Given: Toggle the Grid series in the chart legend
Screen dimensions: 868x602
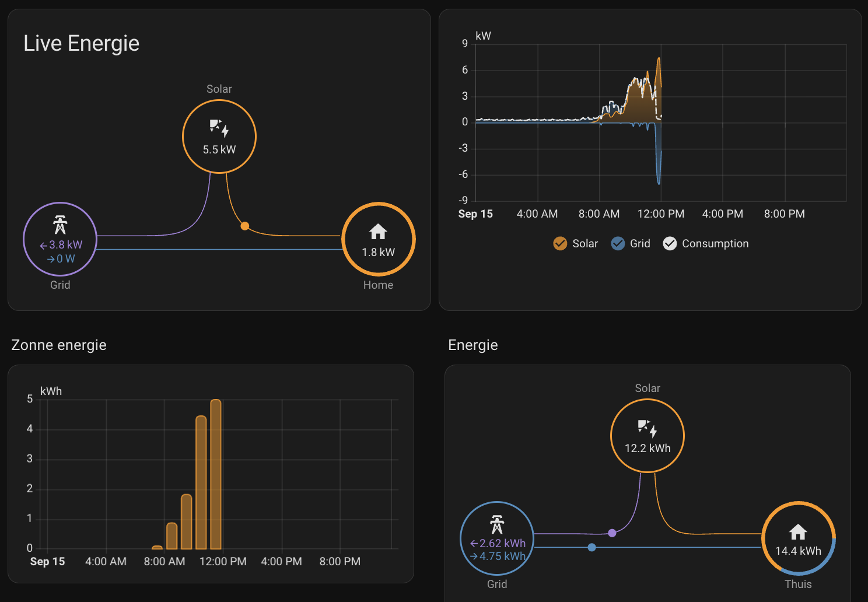Looking at the screenshot, I should point(631,243).
